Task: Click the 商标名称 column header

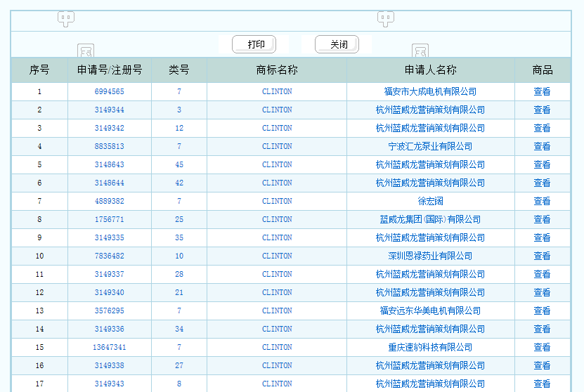Action: point(277,70)
